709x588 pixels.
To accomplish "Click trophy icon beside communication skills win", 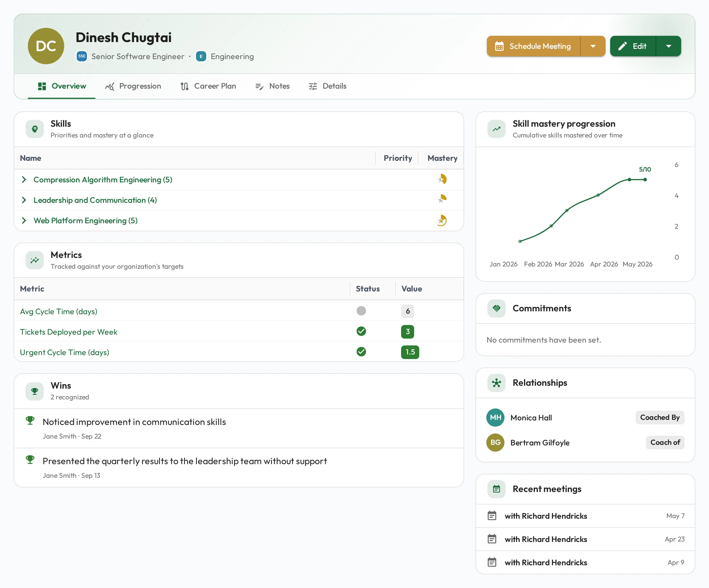I will click(30, 421).
